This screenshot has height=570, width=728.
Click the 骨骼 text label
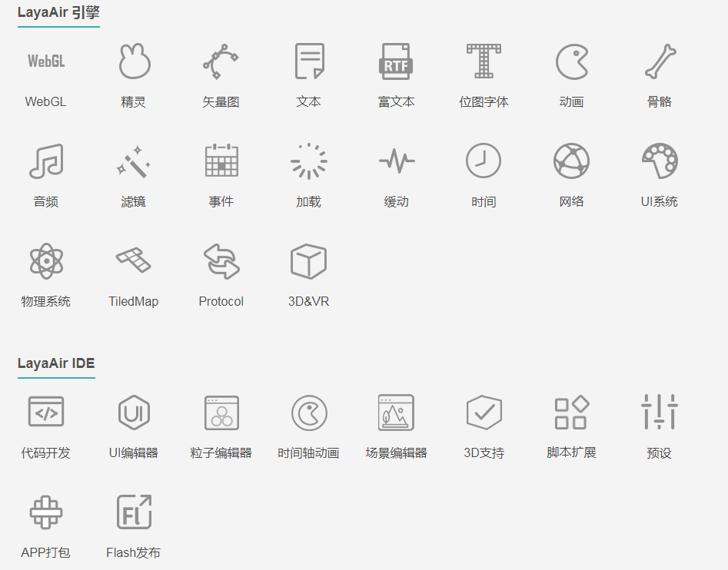tap(660, 101)
